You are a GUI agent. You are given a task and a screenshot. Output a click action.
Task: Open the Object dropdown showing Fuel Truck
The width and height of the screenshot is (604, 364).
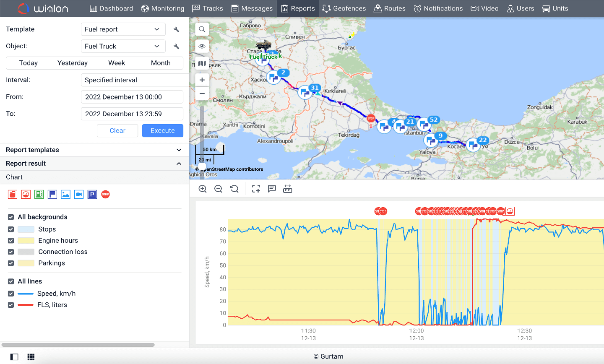(x=123, y=46)
